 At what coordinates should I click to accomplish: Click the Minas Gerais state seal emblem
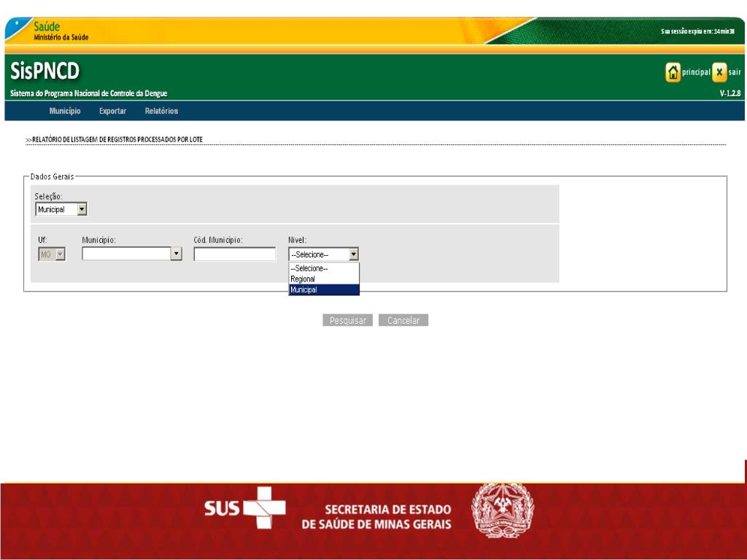tap(503, 510)
